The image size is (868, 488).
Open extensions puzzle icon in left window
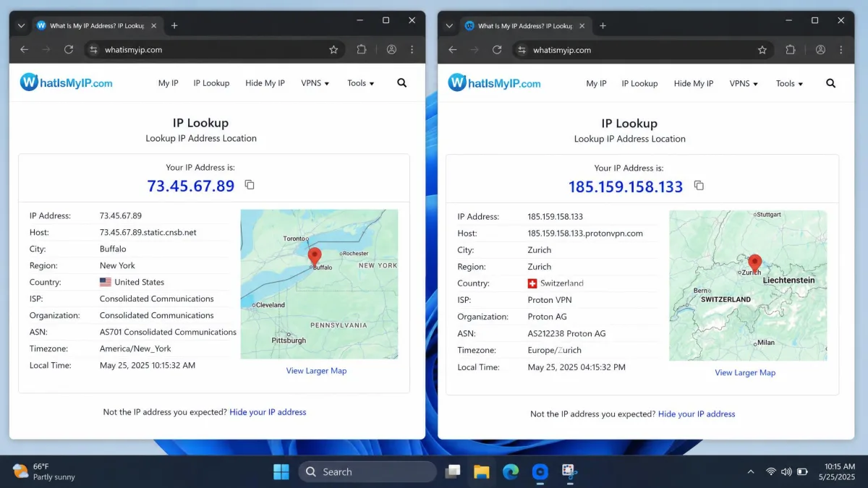pos(362,50)
